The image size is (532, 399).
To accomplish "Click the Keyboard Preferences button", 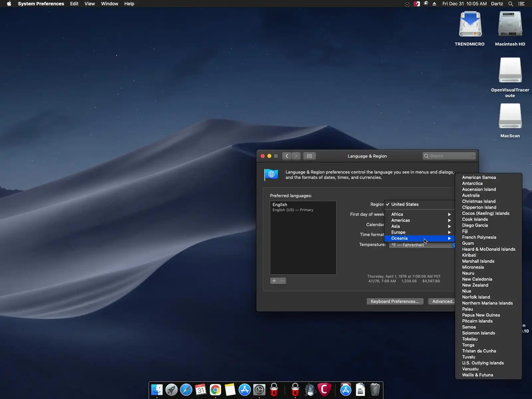I will click(x=395, y=302).
